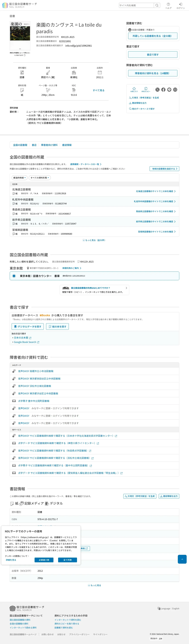Click the publisher building icon above 新潮社
The width and height of the screenshot is (189, 644).
[x=74, y=72]
